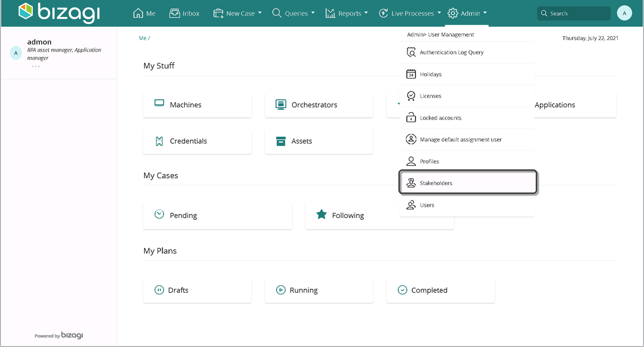This screenshot has height=347, width=644.
Task: Click the admon user name
Action: pyautogui.click(x=39, y=42)
